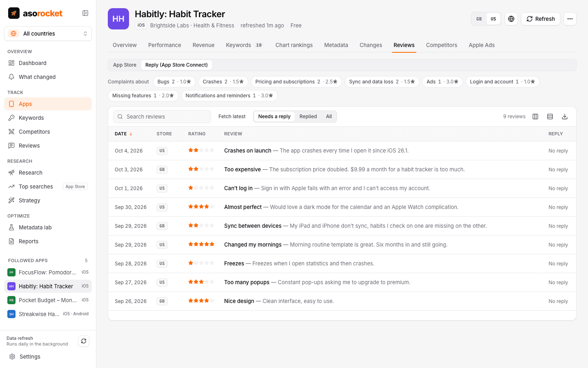Open Strategy page
The image size is (588, 368).
tap(48, 200)
